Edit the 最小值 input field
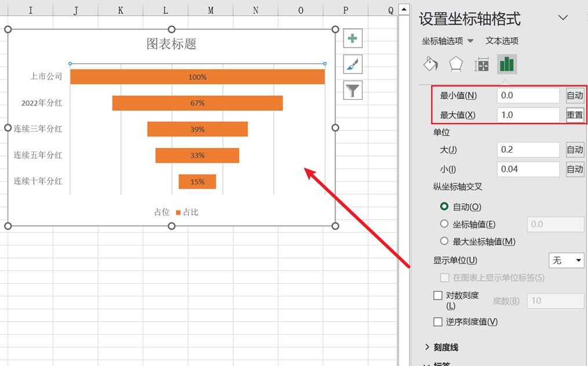Viewport: 588px width, 366px height. (528, 95)
